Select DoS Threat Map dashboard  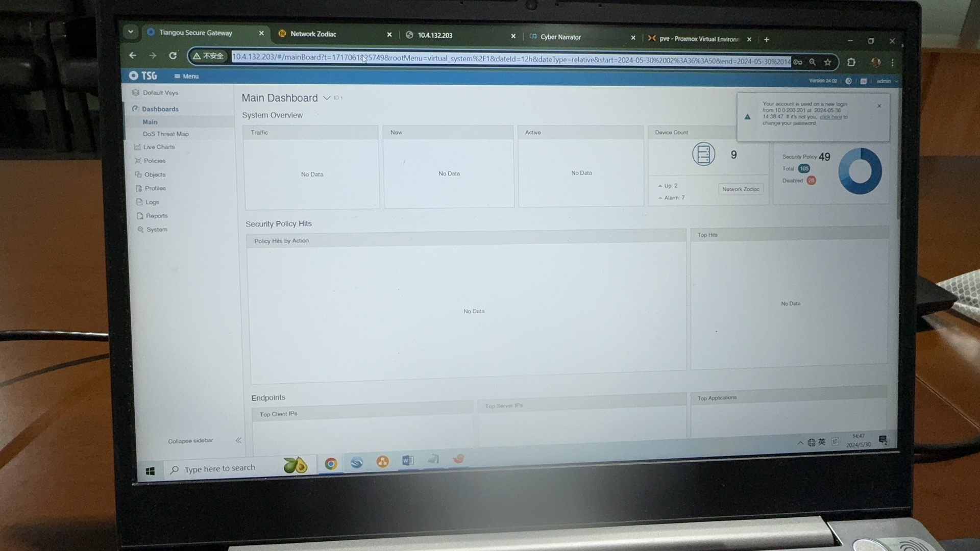(165, 134)
